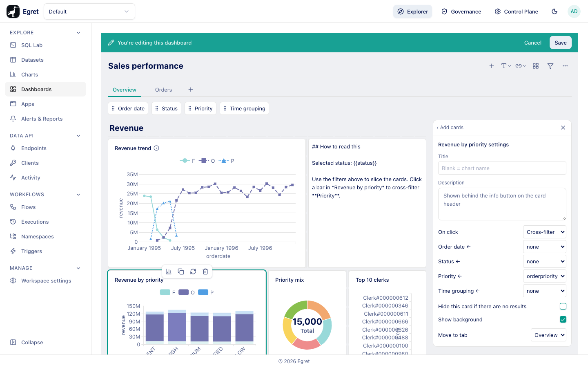Open Control Plane in the top navigation
Image resolution: width=588 pixels, height=368 pixels.
click(x=517, y=11)
